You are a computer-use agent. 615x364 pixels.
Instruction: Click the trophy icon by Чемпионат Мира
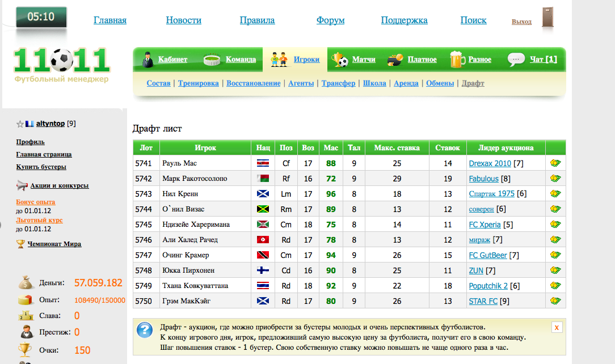click(x=20, y=244)
